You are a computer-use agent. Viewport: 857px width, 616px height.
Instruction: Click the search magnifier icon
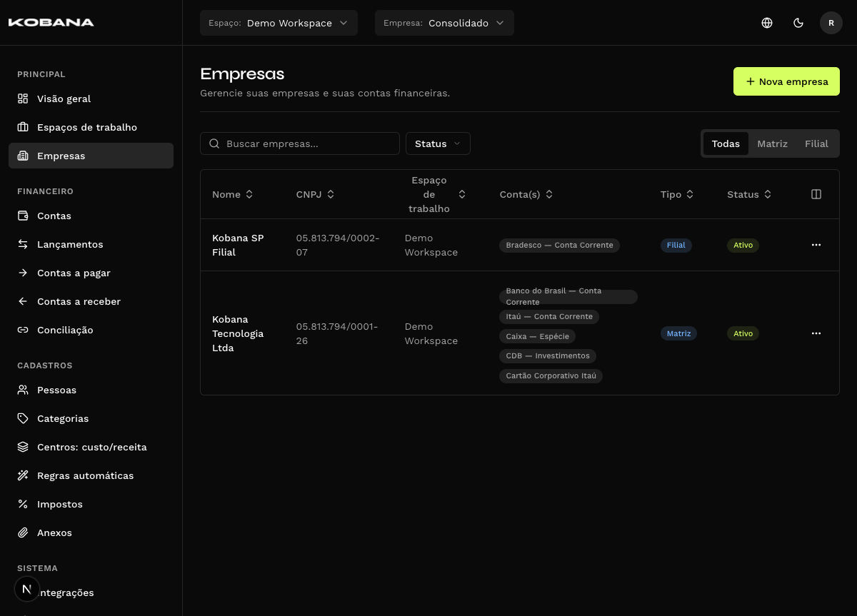214,143
